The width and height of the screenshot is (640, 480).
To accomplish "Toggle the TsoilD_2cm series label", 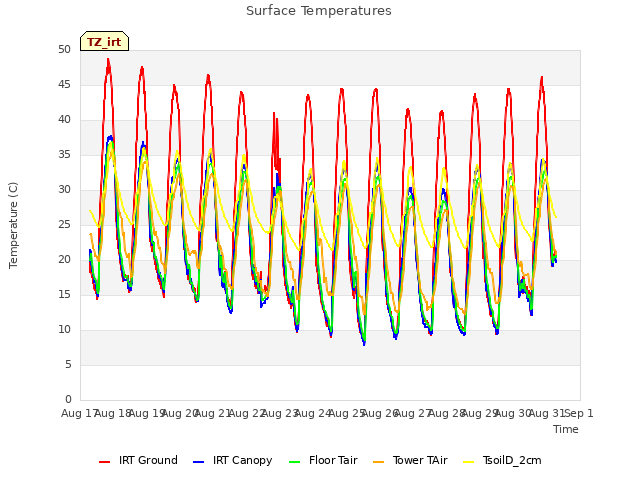I will tap(512, 460).
